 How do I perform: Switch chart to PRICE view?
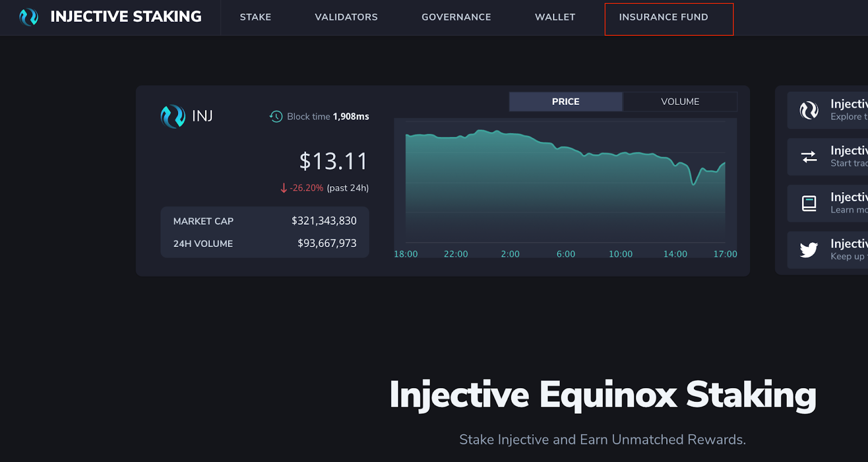point(566,102)
